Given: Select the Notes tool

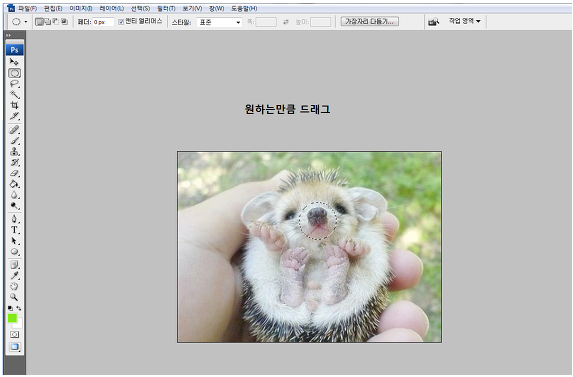Looking at the screenshot, I should [14, 264].
